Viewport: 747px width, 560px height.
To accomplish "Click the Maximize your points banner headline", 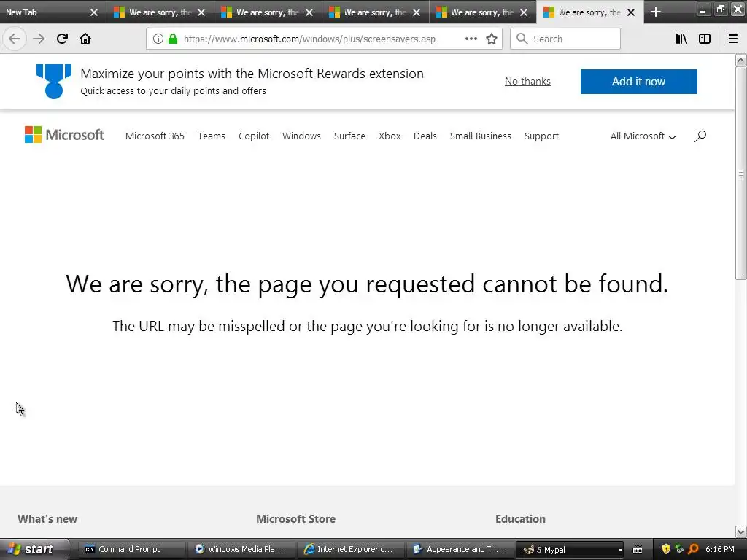I will (252, 74).
